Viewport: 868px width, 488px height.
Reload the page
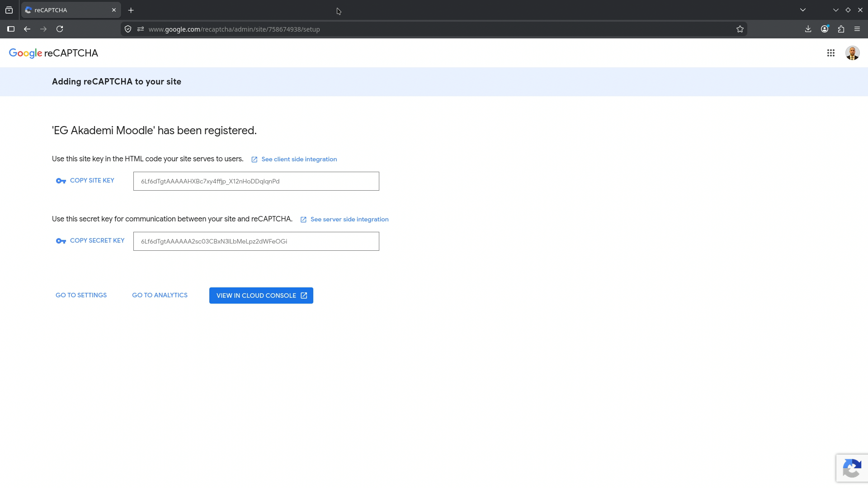tap(60, 29)
